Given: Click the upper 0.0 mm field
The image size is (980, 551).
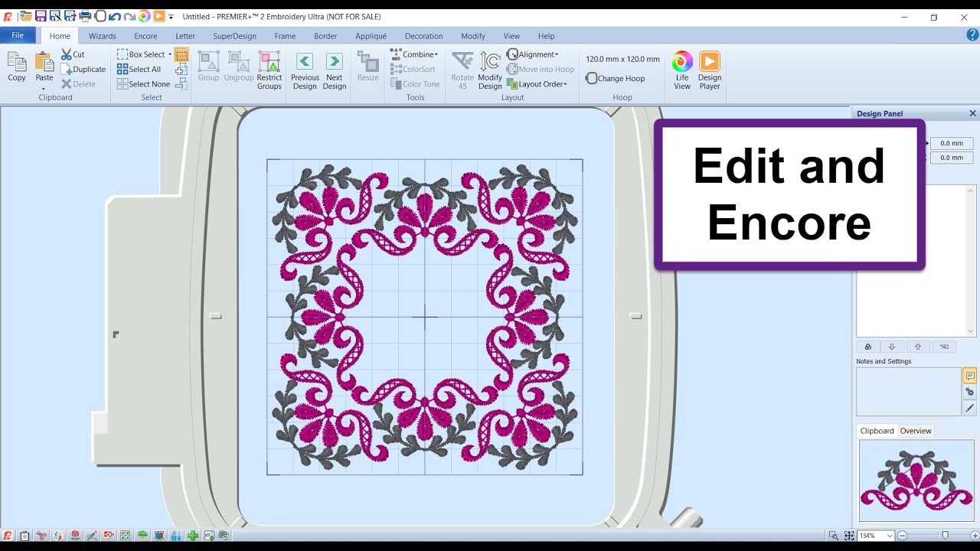Looking at the screenshot, I should (x=952, y=143).
